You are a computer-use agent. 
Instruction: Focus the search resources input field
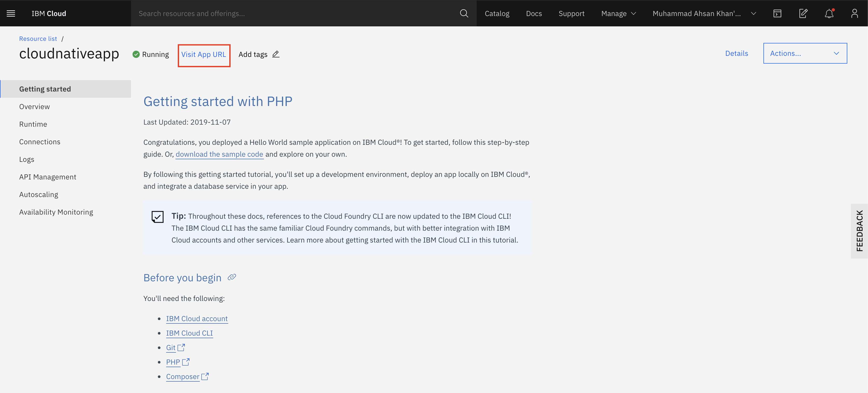(x=293, y=13)
